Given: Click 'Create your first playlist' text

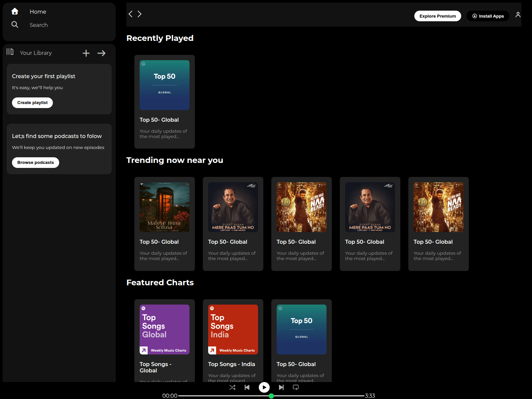Looking at the screenshot, I should [44, 76].
